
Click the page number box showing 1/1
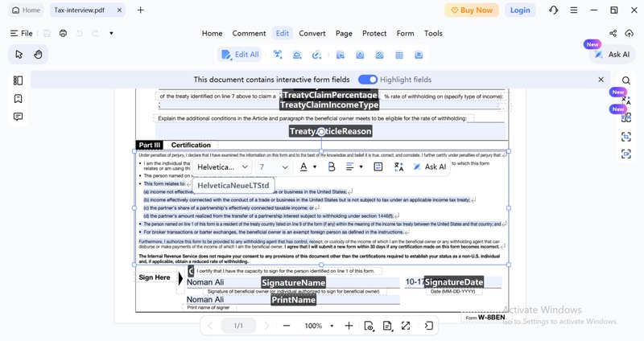coord(238,326)
